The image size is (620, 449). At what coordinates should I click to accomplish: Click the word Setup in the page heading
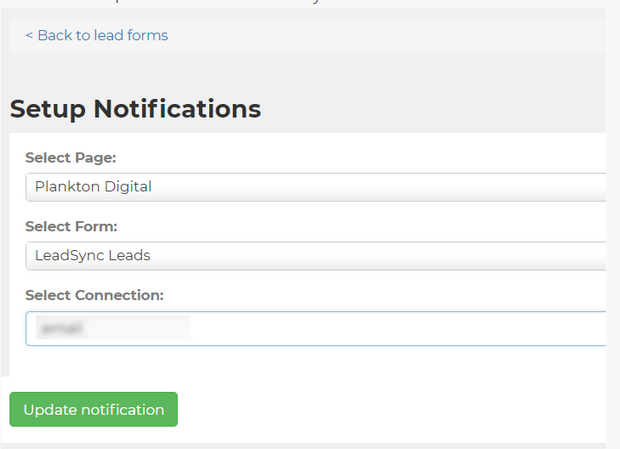[x=48, y=109]
